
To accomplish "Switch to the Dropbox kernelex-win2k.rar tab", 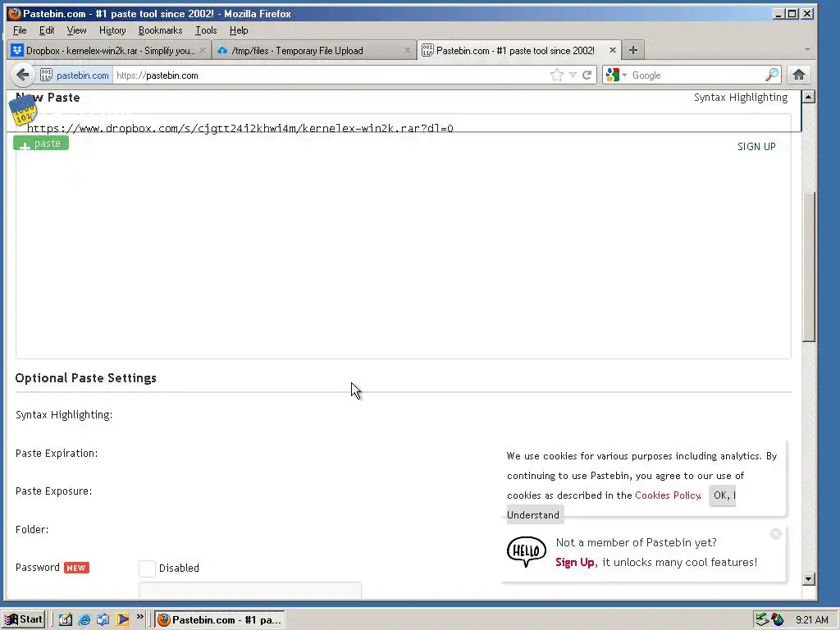I will click(109, 50).
